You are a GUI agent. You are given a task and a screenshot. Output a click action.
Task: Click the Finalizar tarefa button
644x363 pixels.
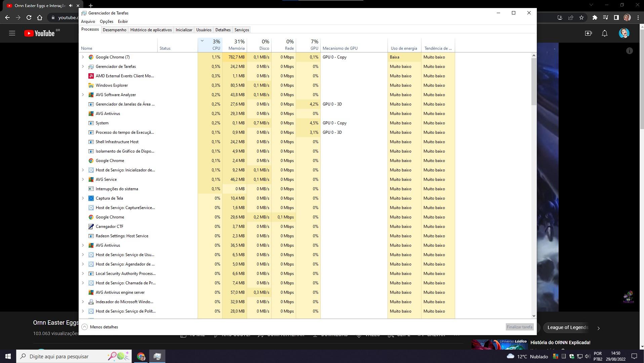pos(520,327)
